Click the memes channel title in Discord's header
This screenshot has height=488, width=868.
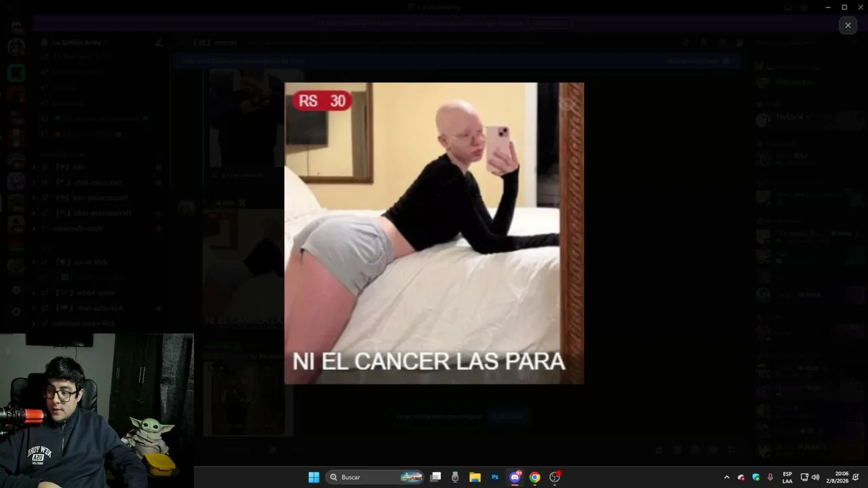tap(225, 42)
